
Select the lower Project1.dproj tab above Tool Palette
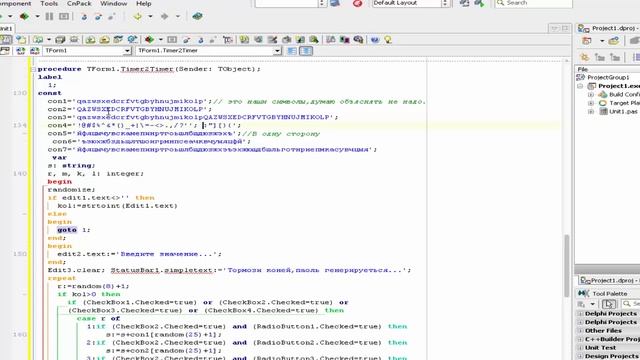[x=610, y=280]
